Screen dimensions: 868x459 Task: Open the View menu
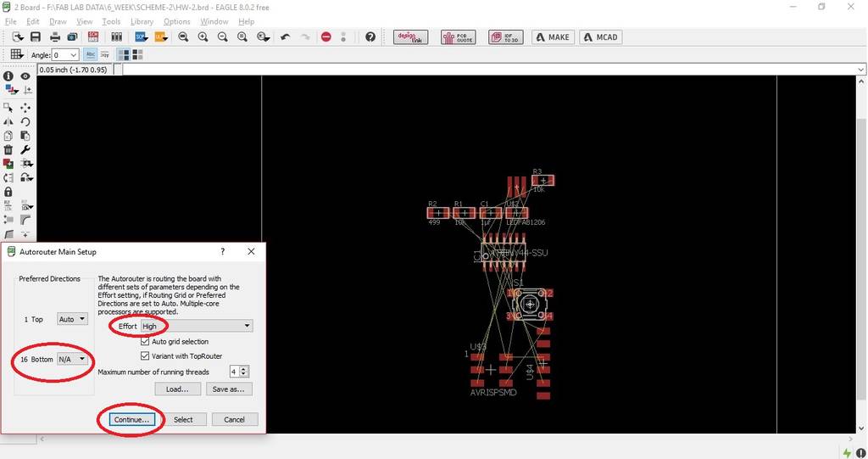click(85, 21)
